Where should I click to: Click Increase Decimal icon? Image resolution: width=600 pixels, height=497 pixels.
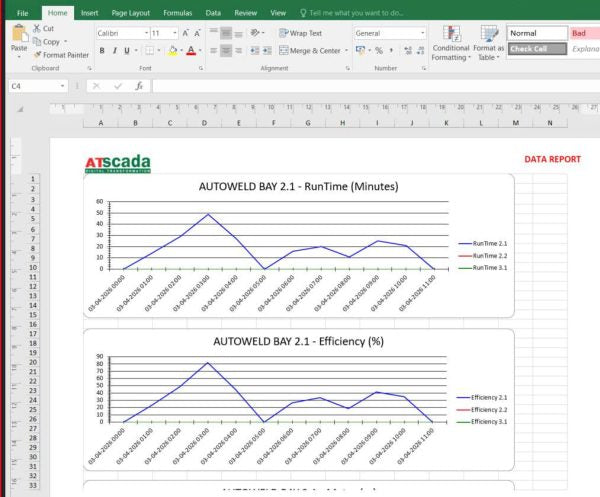[x=408, y=50]
